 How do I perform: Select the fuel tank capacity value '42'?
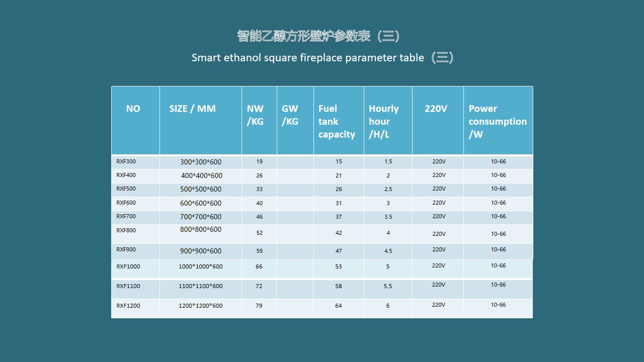click(339, 233)
